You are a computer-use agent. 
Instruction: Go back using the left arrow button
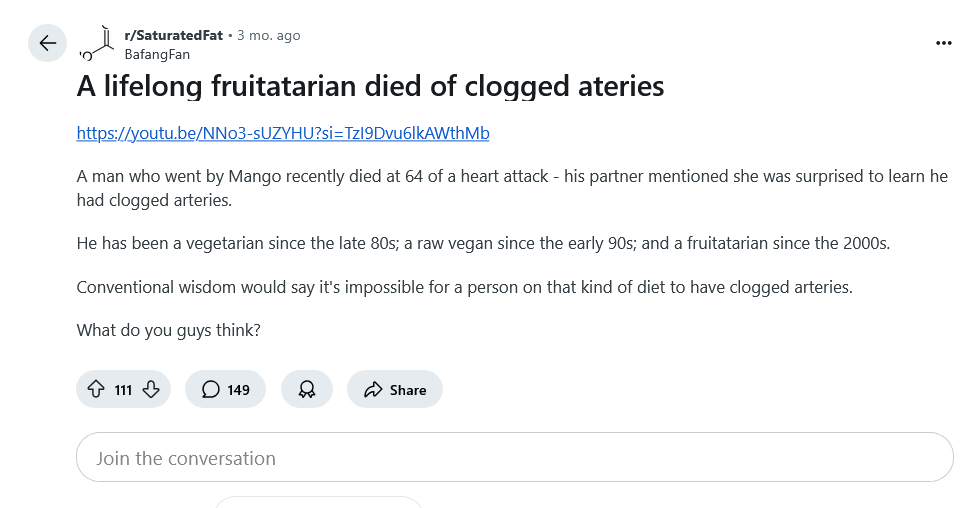click(x=47, y=43)
